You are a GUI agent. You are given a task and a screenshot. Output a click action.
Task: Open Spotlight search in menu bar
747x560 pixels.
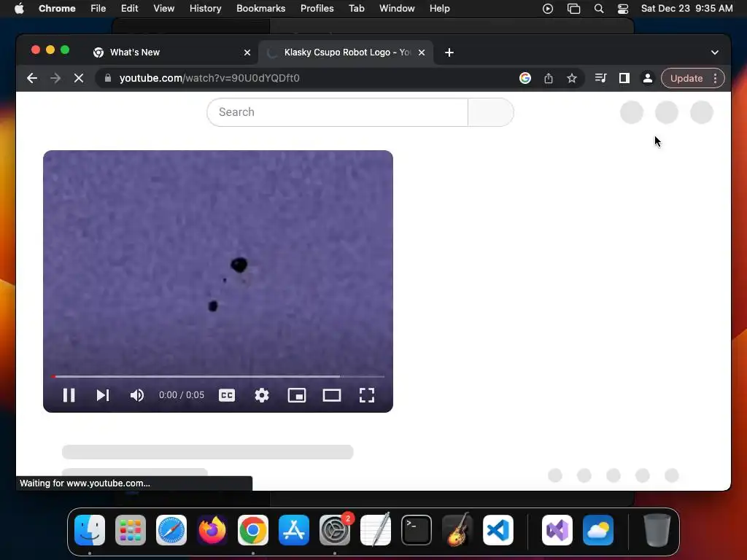pos(599,9)
